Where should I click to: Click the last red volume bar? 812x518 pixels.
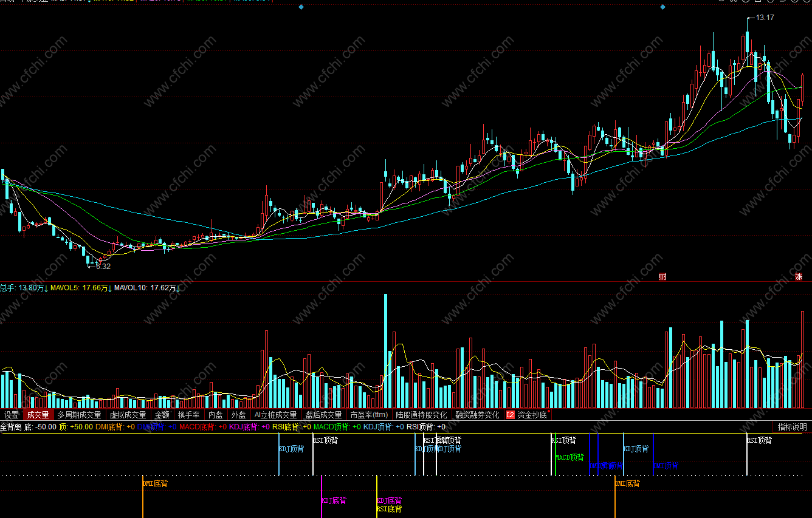click(802, 359)
